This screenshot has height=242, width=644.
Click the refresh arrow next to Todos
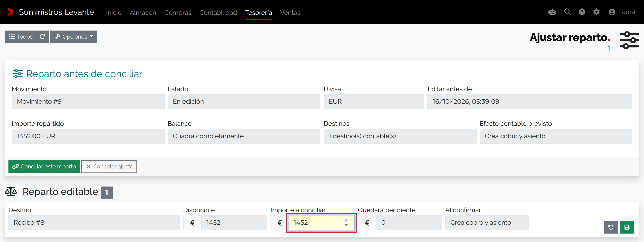pos(42,37)
